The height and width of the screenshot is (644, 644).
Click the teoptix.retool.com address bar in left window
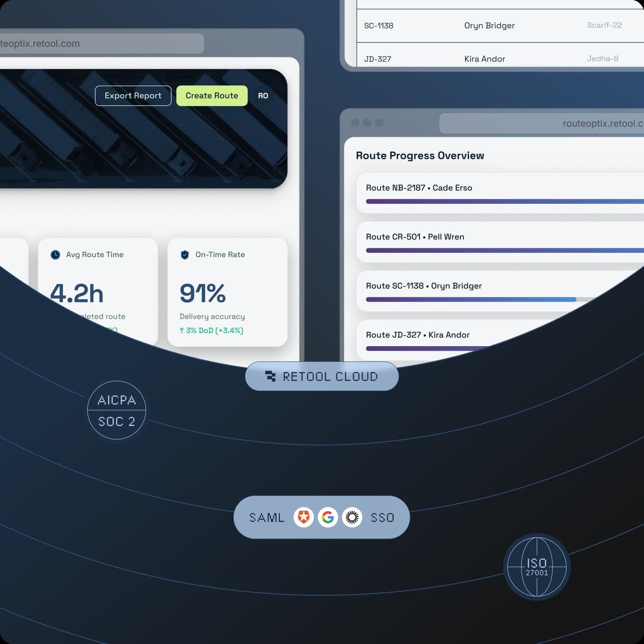pyautogui.click(x=102, y=44)
